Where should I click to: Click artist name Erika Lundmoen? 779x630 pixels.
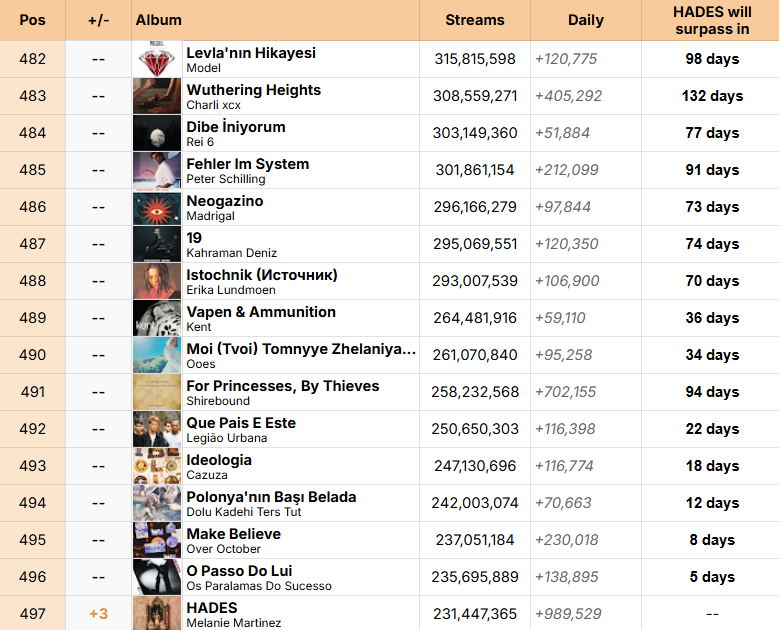click(231, 290)
